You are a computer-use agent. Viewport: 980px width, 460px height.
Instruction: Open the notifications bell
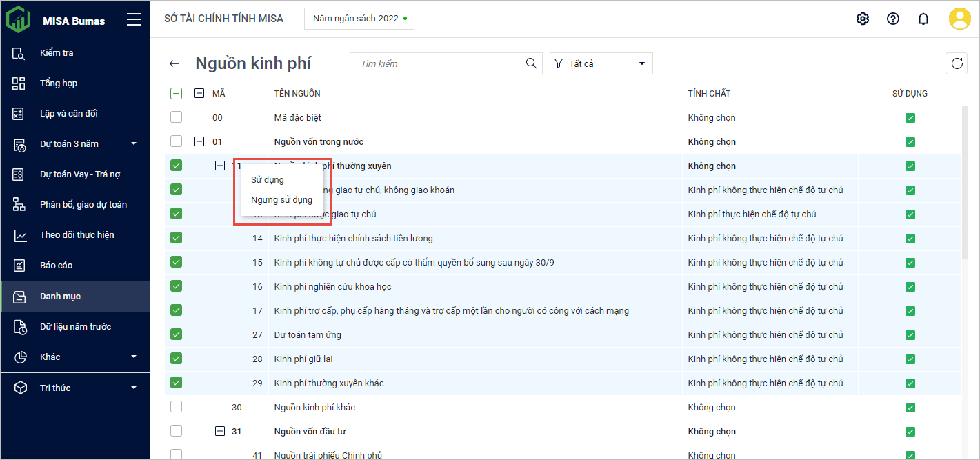pyautogui.click(x=923, y=19)
